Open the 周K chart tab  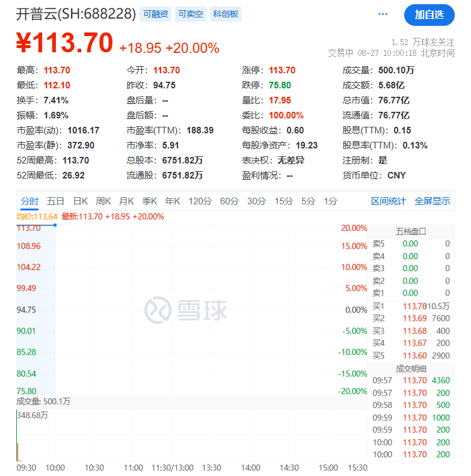click(103, 201)
